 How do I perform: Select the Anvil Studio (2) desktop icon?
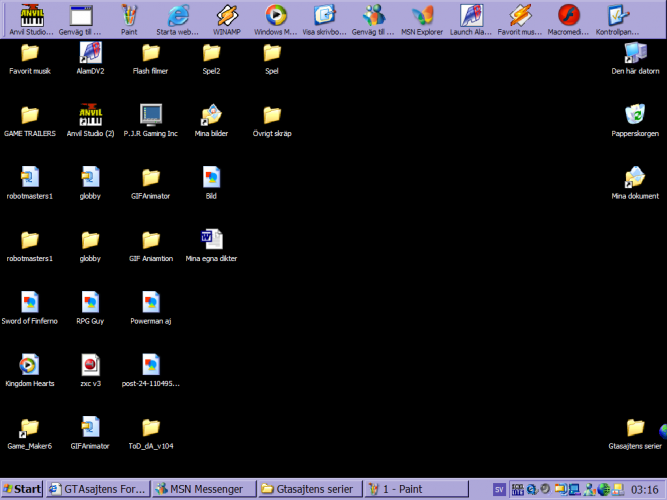point(90,117)
